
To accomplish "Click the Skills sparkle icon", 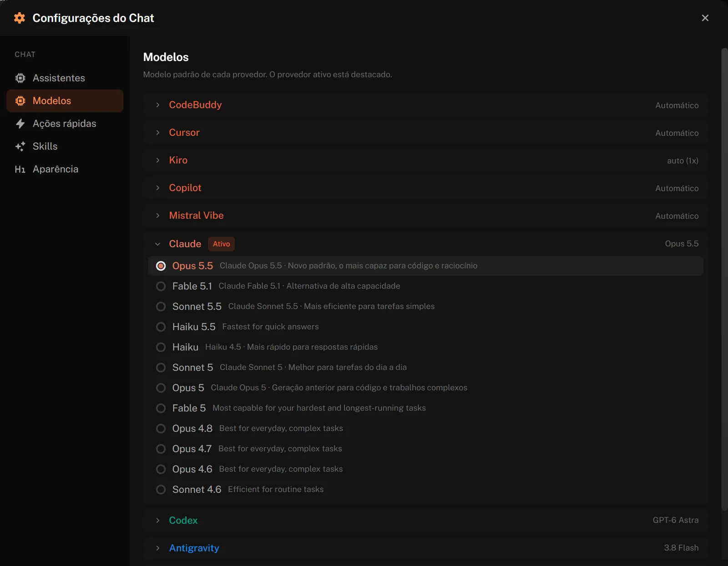I will pos(20,146).
